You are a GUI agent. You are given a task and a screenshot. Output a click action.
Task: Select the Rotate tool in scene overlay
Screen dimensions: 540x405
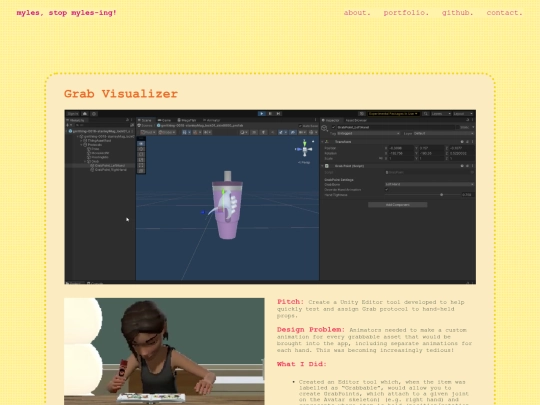pyautogui.click(x=141, y=155)
